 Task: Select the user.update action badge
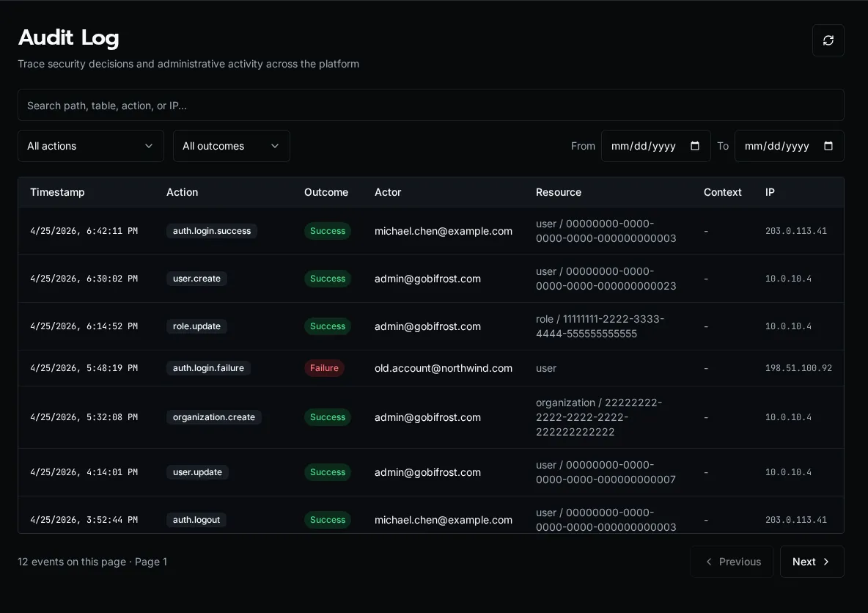click(197, 471)
